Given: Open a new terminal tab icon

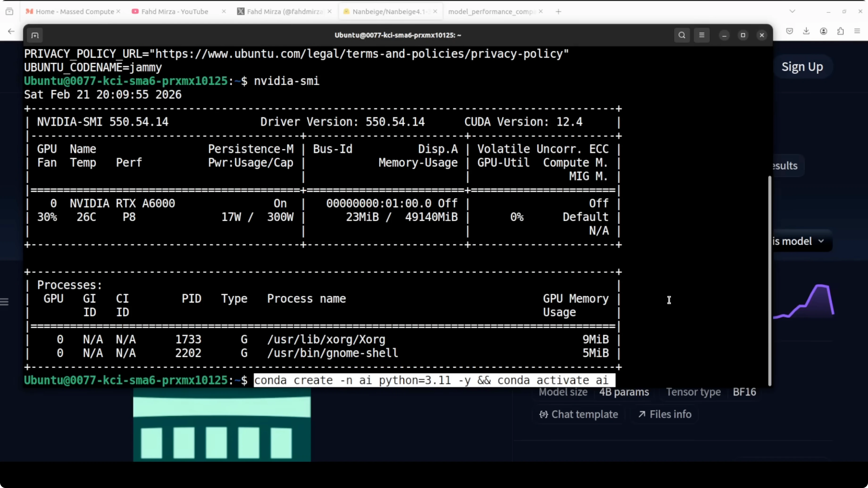Looking at the screenshot, I should [x=35, y=35].
